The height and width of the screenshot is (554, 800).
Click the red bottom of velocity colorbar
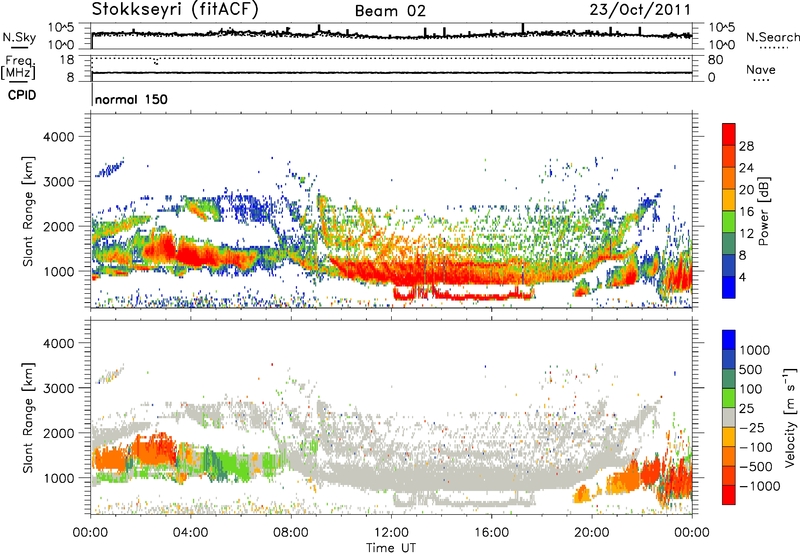(729, 495)
